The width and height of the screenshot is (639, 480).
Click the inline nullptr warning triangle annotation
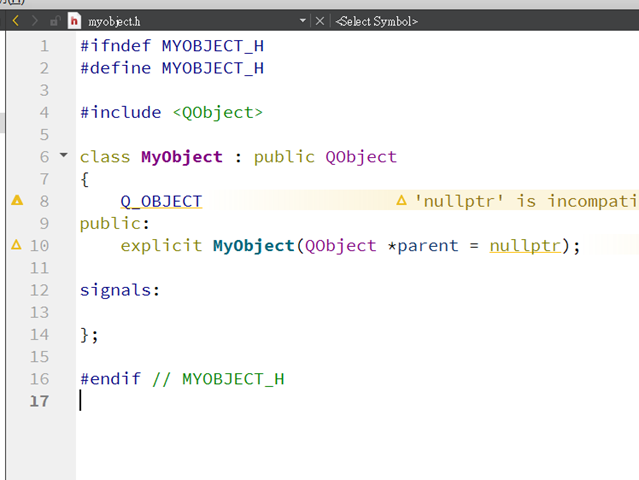(401, 200)
